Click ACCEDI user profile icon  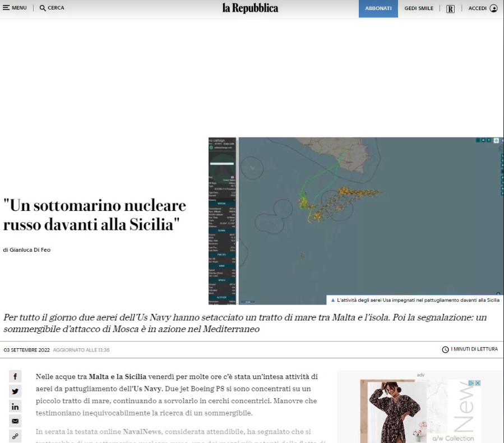pos(493,8)
